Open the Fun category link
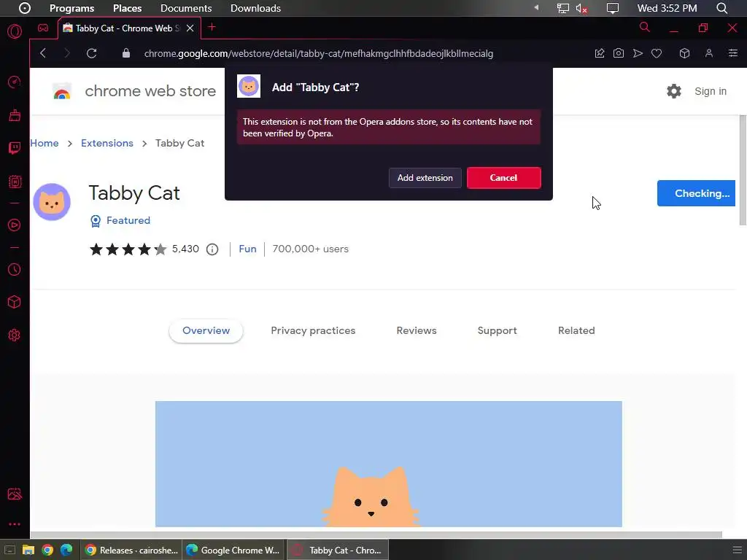The image size is (747, 560). pos(247,249)
